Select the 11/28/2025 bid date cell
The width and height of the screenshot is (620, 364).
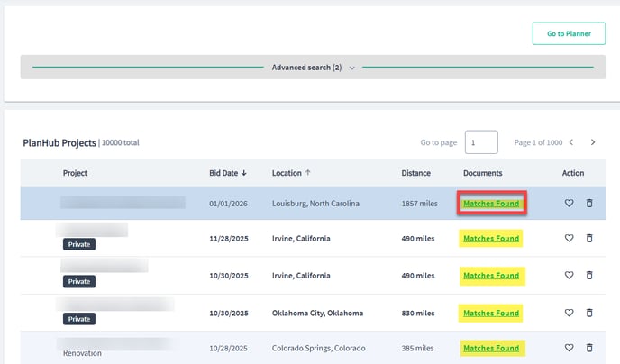pyautogui.click(x=229, y=239)
